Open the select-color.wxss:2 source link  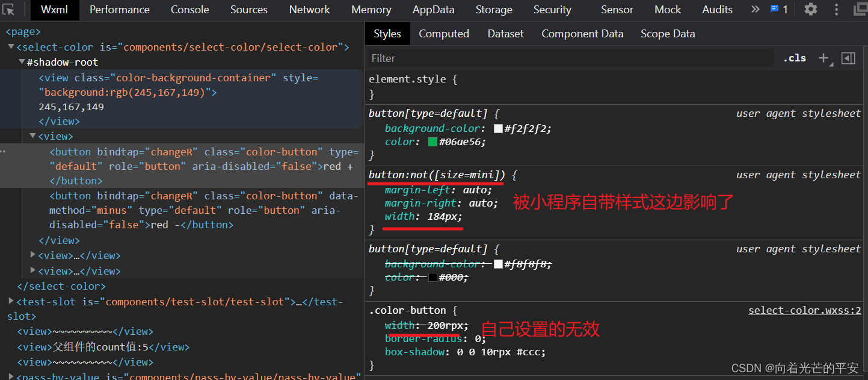pyautogui.click(x=804, y=310)
